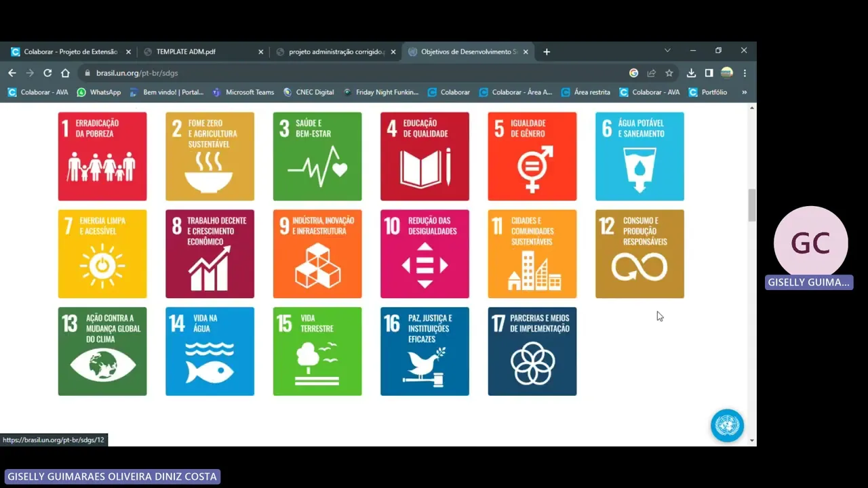Open SDG 2 Fome Zero tile
868x488 pixels.
click(x=210, y=157)
